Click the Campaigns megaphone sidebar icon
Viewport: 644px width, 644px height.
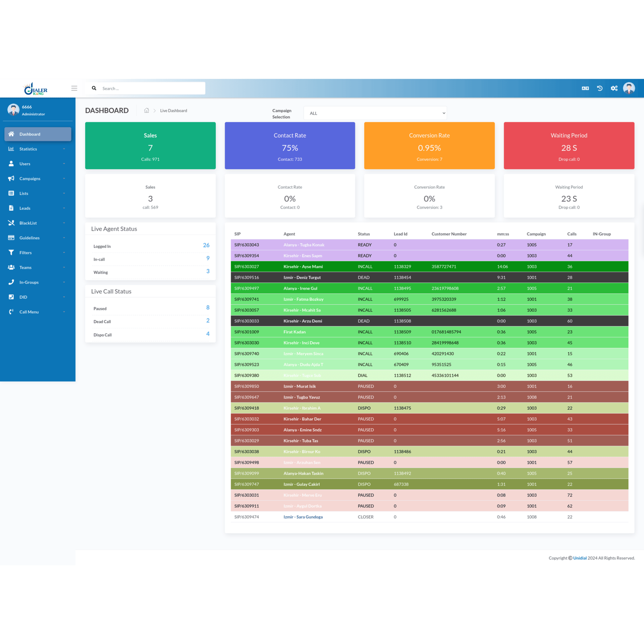click(11, 178)
